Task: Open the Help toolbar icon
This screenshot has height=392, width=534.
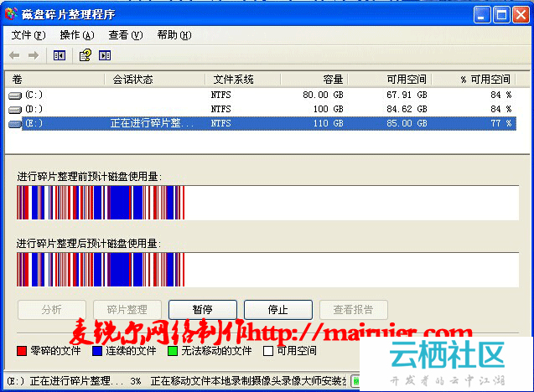Action: tap(86, 55)
